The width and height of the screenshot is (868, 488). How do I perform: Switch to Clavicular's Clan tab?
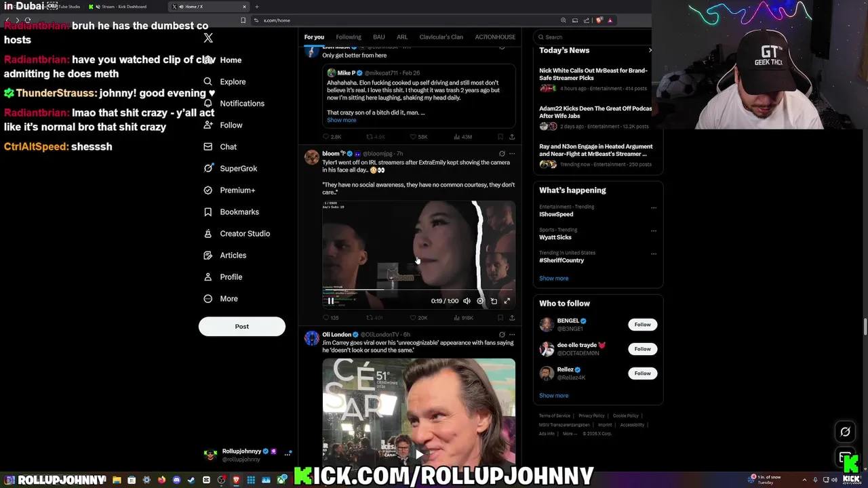point(441,37)
